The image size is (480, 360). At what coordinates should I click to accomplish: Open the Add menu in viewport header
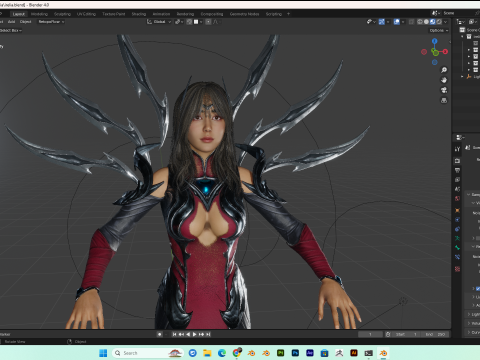pos(11,22)
